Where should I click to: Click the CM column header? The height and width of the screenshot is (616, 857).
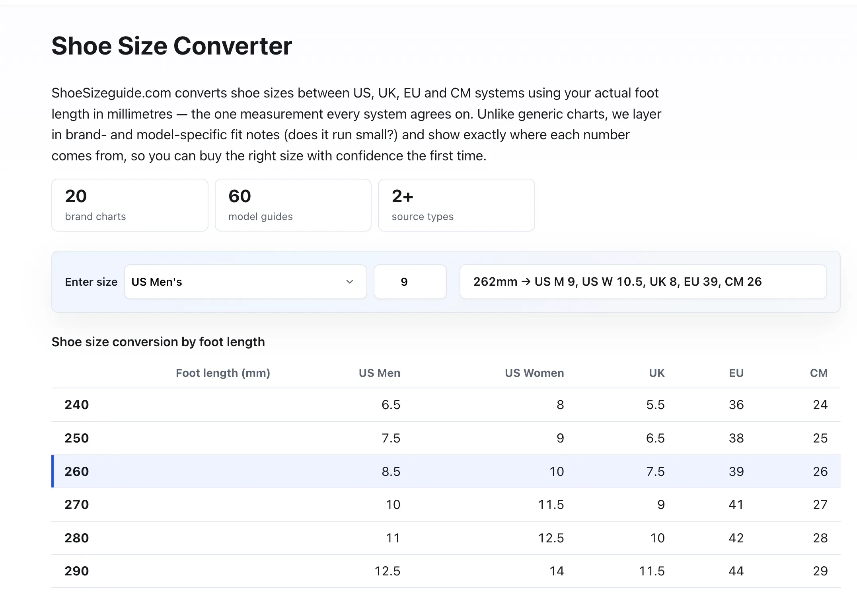tap(819, 373)
